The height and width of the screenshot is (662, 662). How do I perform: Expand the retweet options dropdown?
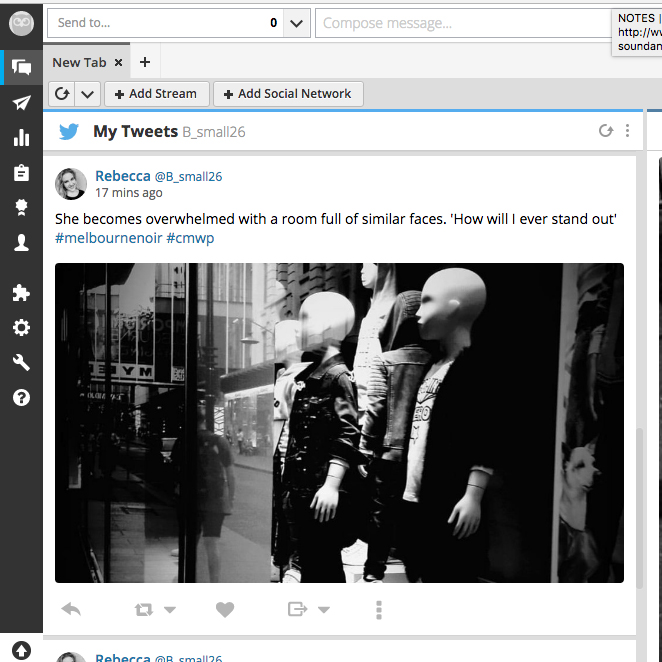coord(169,610)
